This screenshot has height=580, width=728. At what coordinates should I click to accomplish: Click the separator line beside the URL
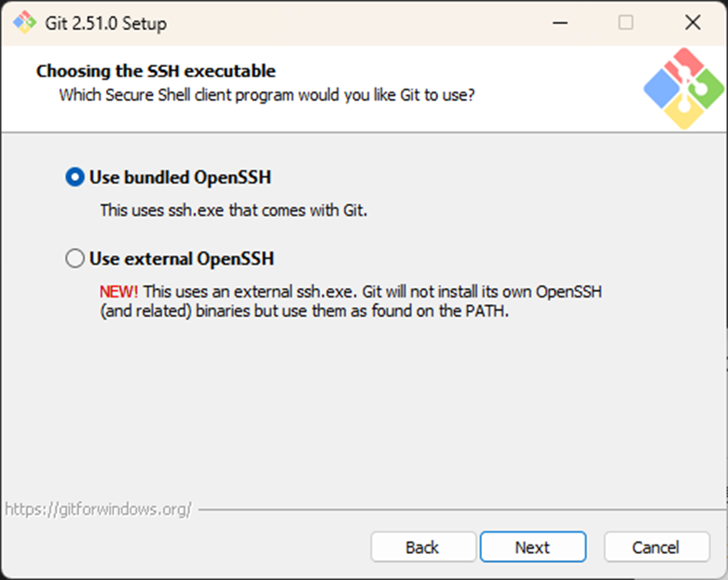tap(457, 510)
